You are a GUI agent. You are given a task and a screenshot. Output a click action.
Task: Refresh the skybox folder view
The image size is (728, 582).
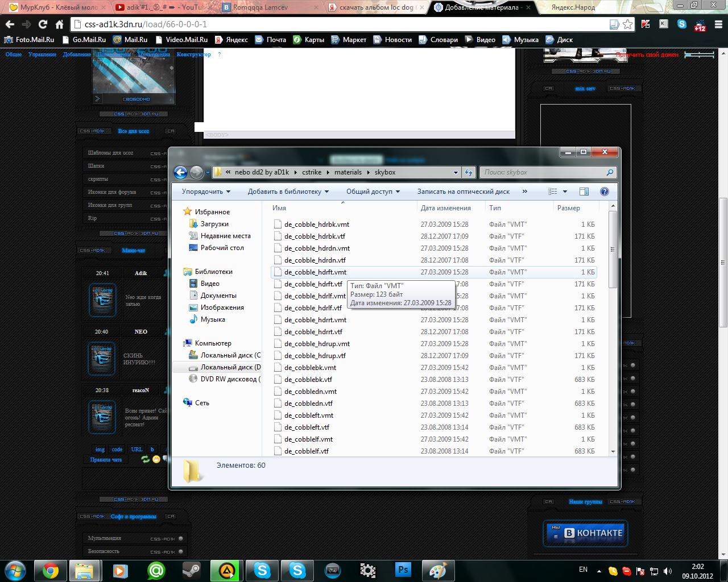coord(469,172)
